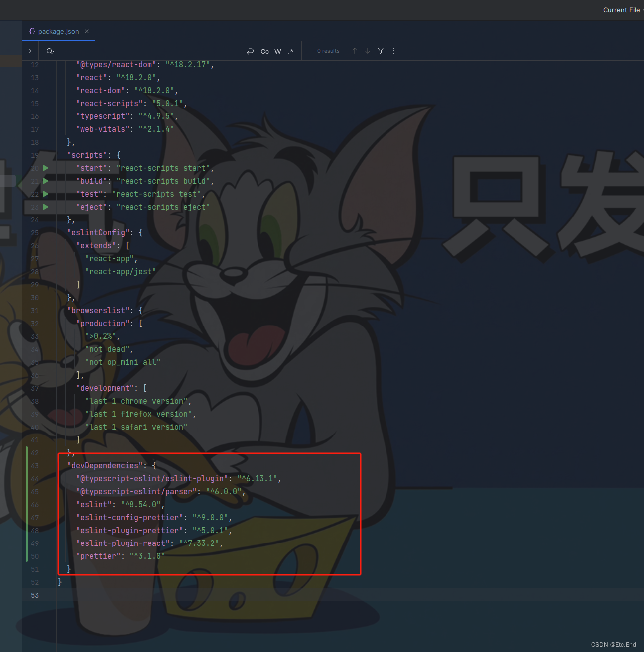Toggle Regex (.*) search option
This screenshot has height=652, width=644.
tap(291, 51)
